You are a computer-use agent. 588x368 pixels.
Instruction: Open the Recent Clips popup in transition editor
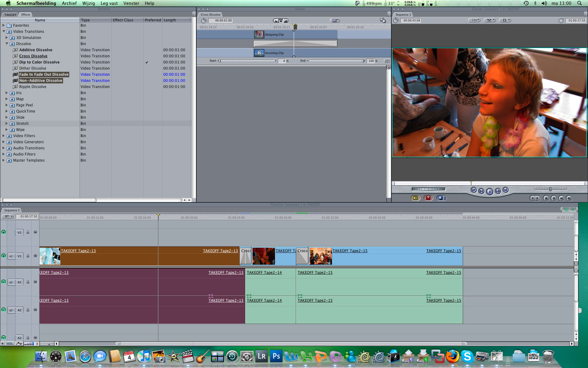tap(335, 21)
